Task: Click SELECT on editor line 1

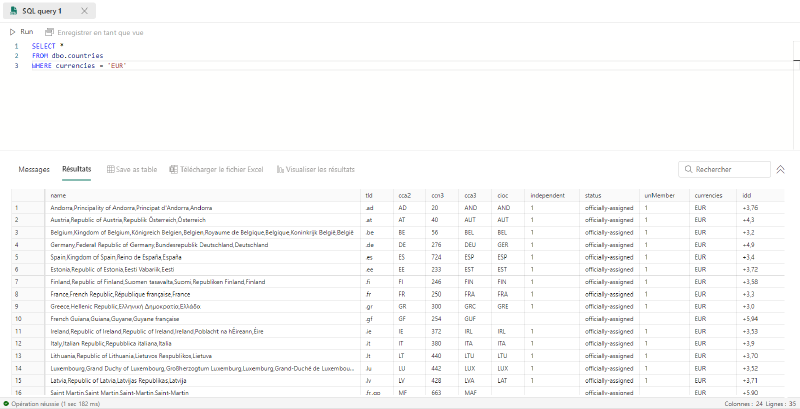Action: [x=43, y=46]
